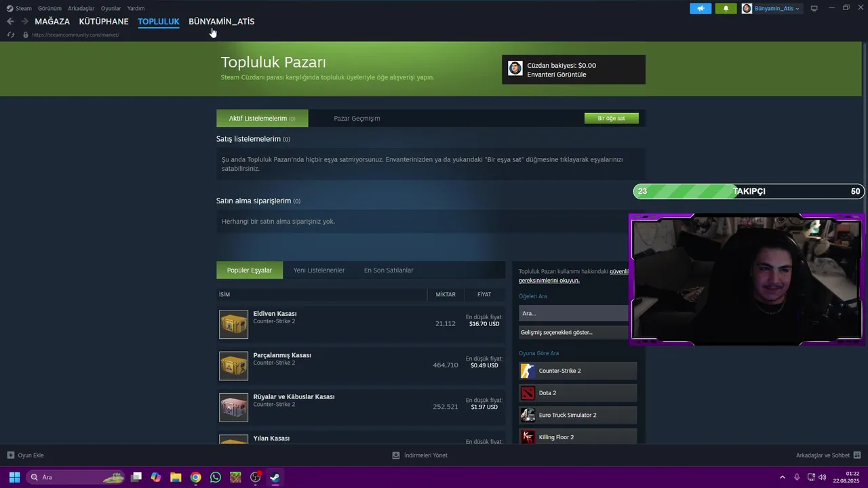
Task: Filter market by Killing Floor 2
Action: click(x=578, y=437)
